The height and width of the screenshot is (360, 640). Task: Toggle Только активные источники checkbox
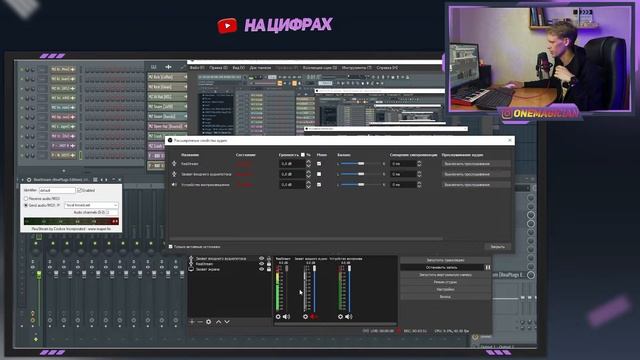click(171, 247)
